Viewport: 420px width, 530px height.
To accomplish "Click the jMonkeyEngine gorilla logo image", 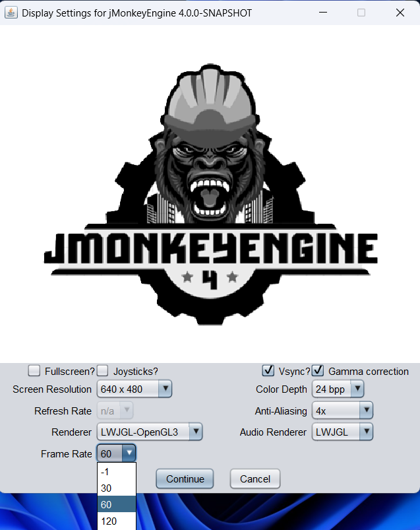I will pyautogui.click(x=211, y=194).
